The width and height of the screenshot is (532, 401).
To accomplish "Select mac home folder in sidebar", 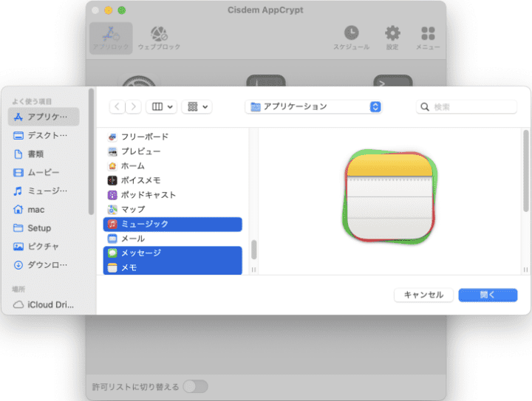I will pyautogui.click(x=44, y=210).
